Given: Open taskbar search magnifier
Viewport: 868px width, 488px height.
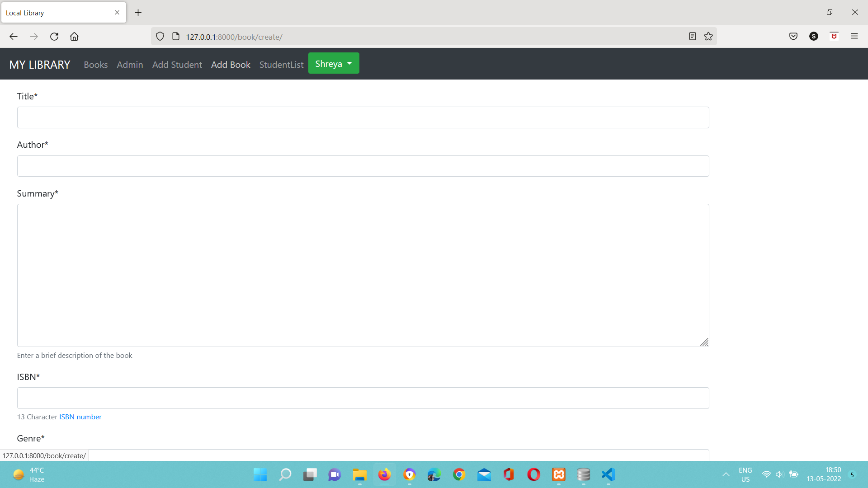Looking at the screenshot, I should [285, 475].
